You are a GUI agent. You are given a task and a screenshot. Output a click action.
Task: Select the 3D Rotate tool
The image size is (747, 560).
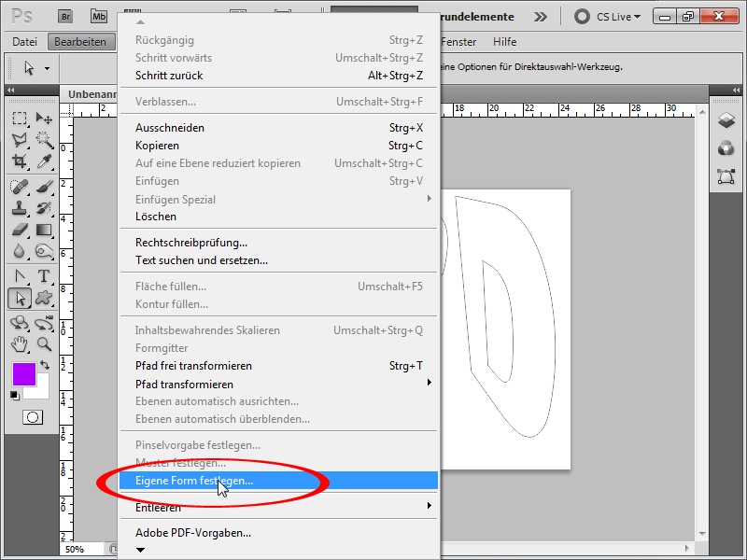click(x=20, y=323)
